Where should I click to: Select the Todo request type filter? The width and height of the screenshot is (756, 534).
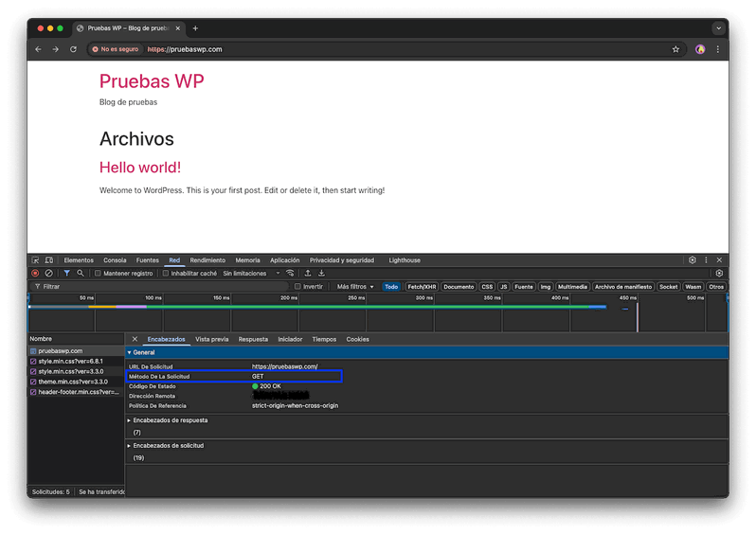391,287
